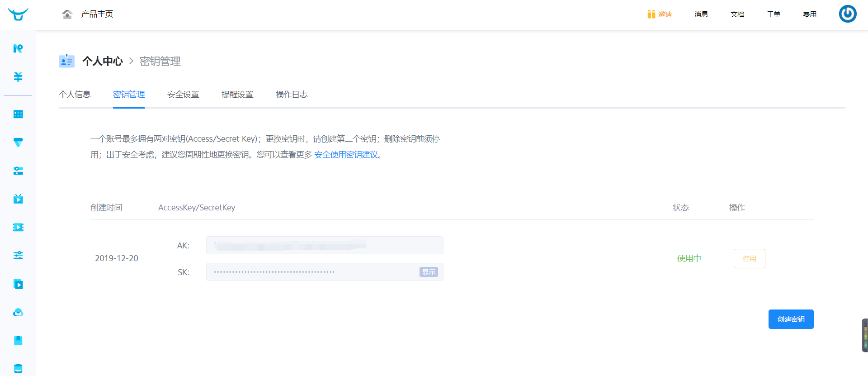This screenshot has width=868, height=376.
Task: Open the yen billing icon in sidebar
Action: tap(18, 77)
